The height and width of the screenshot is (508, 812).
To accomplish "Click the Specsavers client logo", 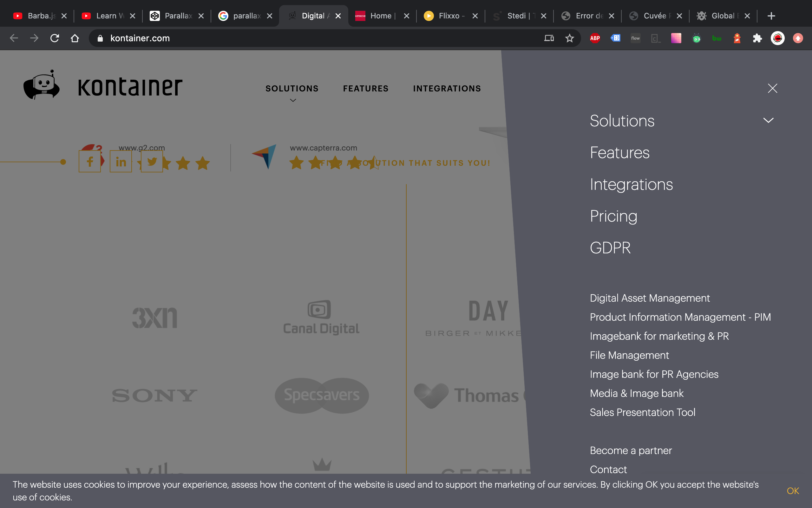I will pyautogui.click(x=322, y=396).
